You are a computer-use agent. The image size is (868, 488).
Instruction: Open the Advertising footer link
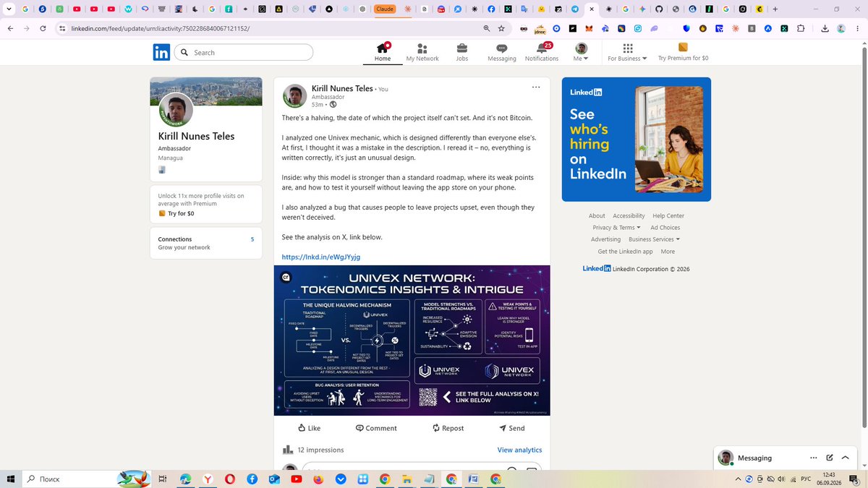605,239
